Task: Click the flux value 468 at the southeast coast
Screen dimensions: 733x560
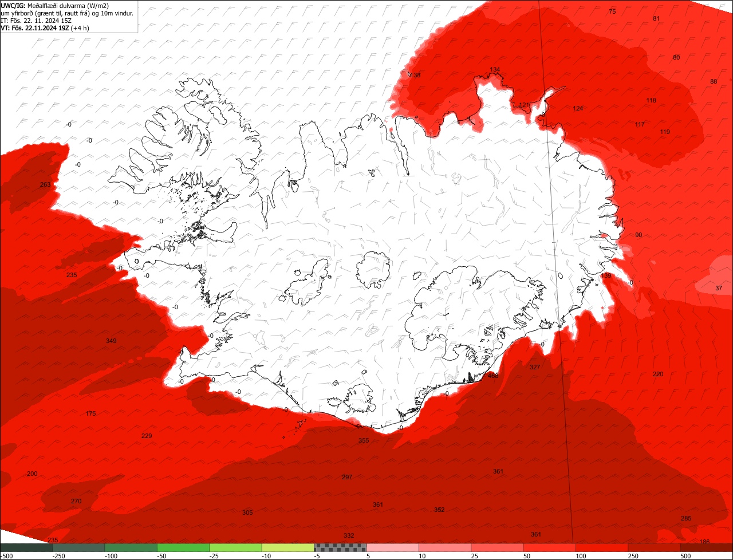Action: 493,376
